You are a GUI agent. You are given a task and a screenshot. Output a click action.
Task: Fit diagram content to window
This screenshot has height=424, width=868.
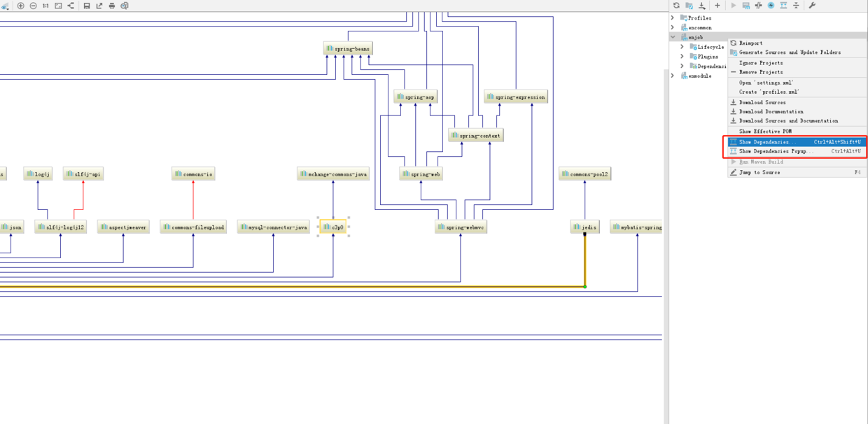pos(58,6)
